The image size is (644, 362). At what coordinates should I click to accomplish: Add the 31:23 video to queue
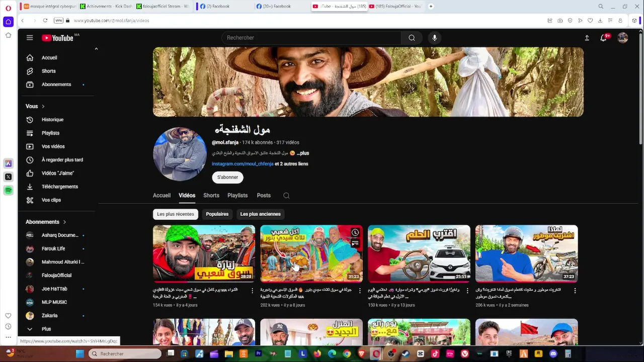355,243
